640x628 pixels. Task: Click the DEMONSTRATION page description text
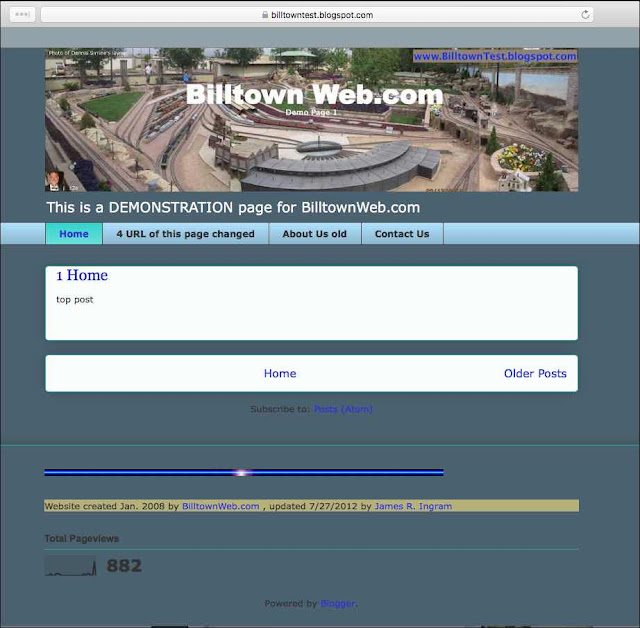233,207
